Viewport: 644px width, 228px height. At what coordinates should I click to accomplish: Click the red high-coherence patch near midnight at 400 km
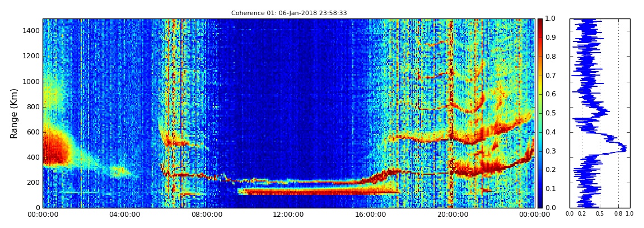tap(55, 148)
